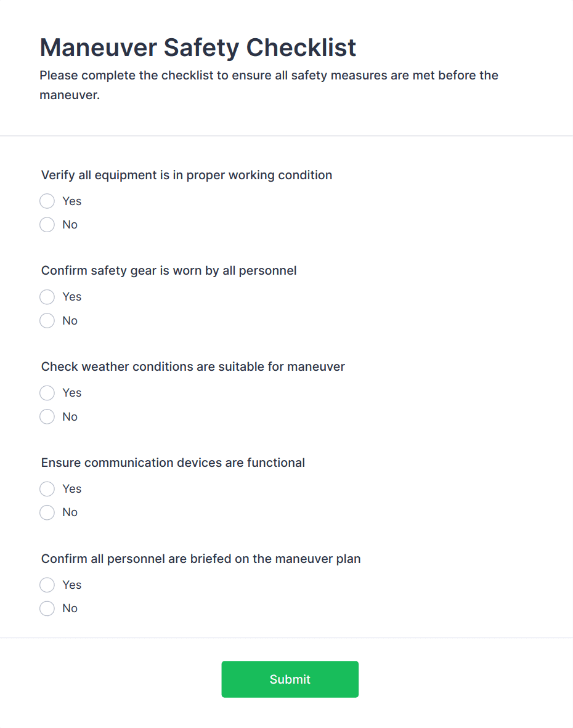Click the Maneuver Safety Checklist heading
The image size is (573, 728).
coord(198,47)
